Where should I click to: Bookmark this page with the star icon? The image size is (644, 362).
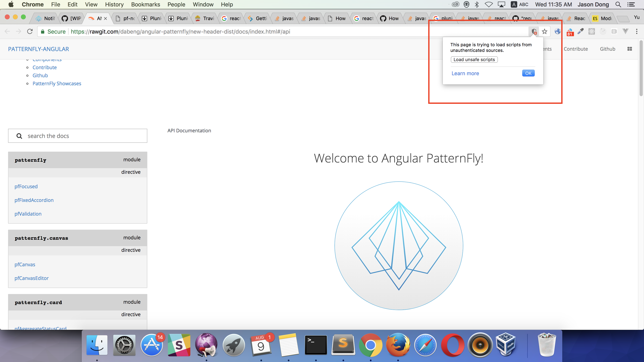tap(545, 32)
